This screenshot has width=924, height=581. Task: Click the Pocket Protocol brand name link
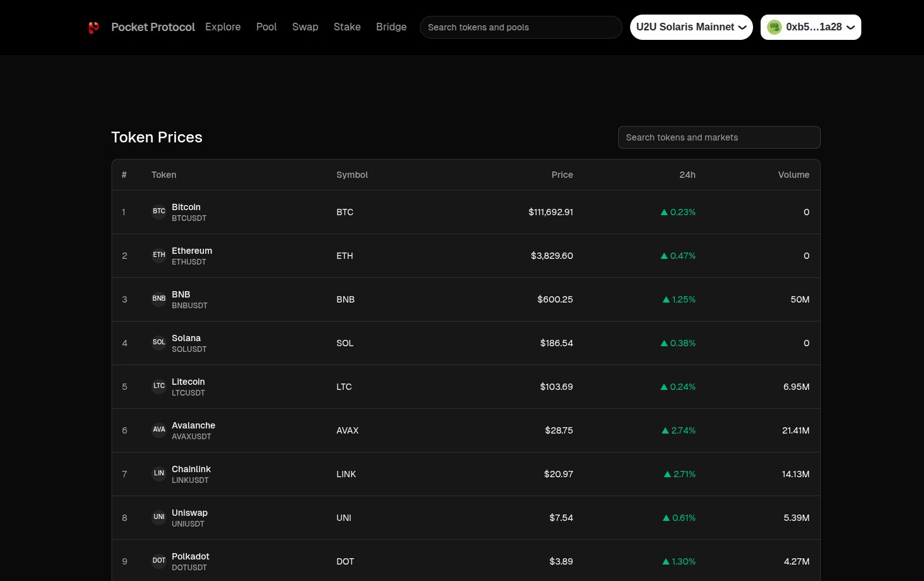[x=153, y=27]
